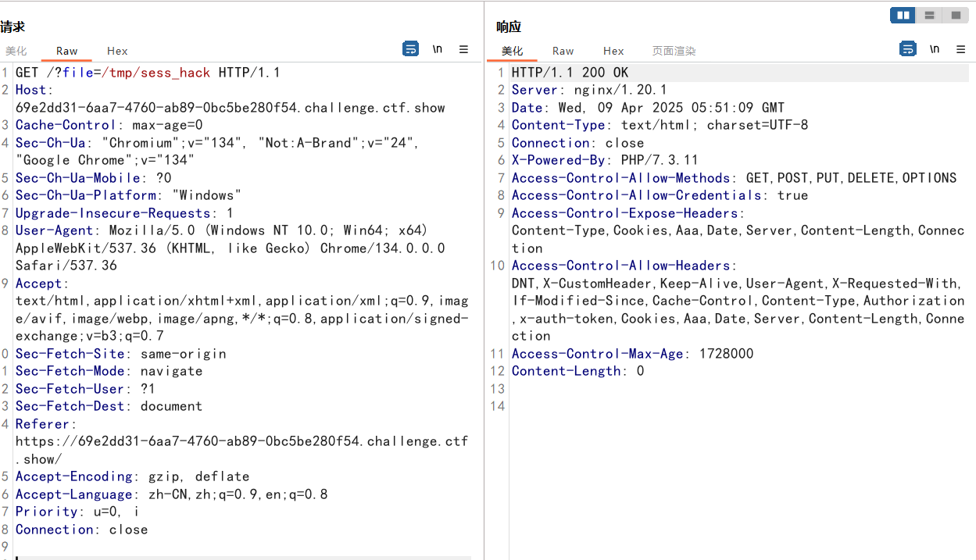Screen dimensions: 976x560
Task: Switch request view to Hex tab
Action: point(117,51)
